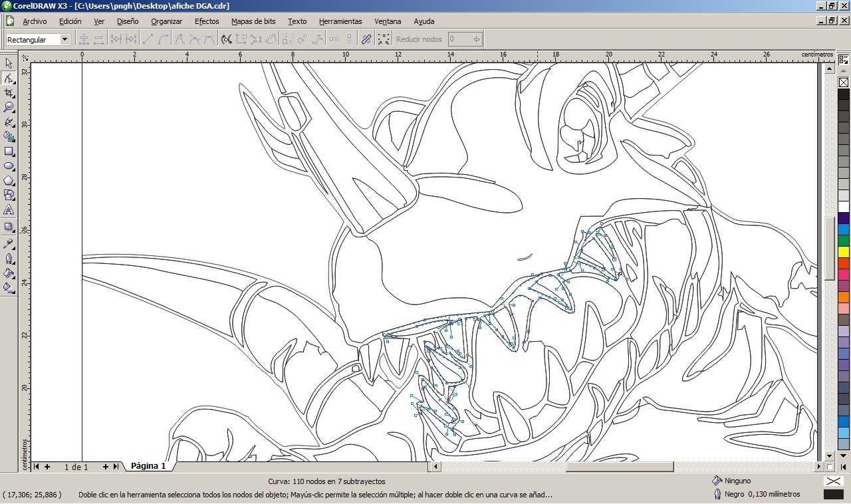Click the Break curve button
The image size is (851, 504).
[131, 39]
